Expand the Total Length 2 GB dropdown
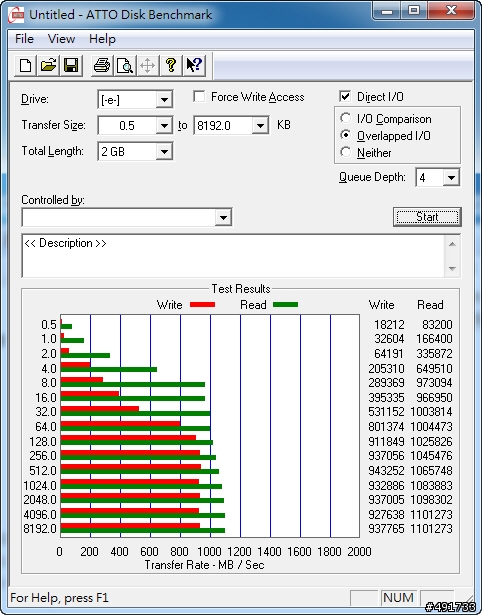This screenshot has width=482, height=615. pos(164,151)
